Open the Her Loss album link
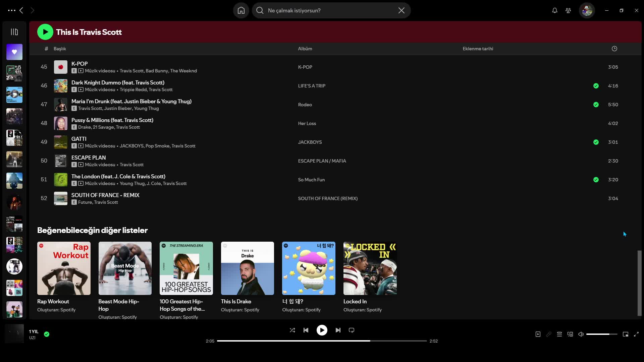 tap(307, 123)
